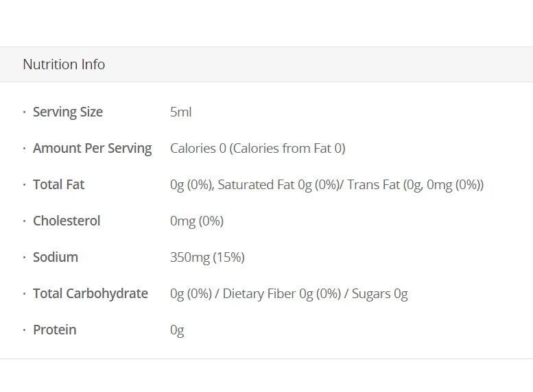The image size is (533, 392).
Task: Click the bullet beside Protein
Action: coord(25,330)
